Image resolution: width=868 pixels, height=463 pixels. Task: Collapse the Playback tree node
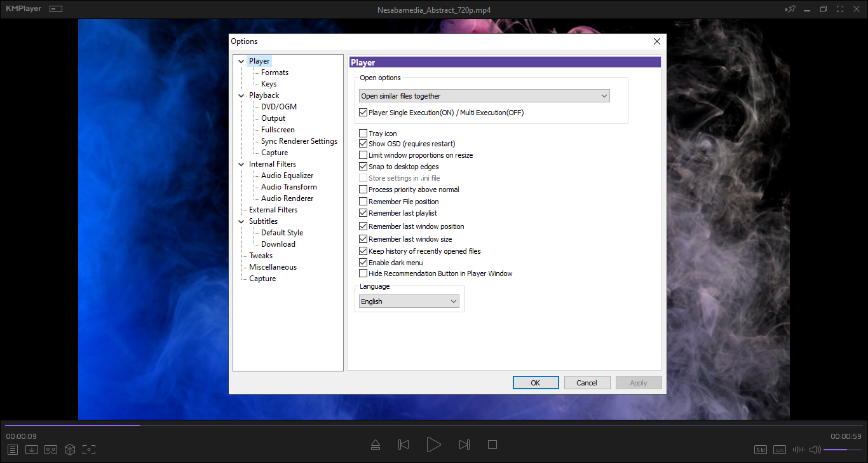coord(241,95)
